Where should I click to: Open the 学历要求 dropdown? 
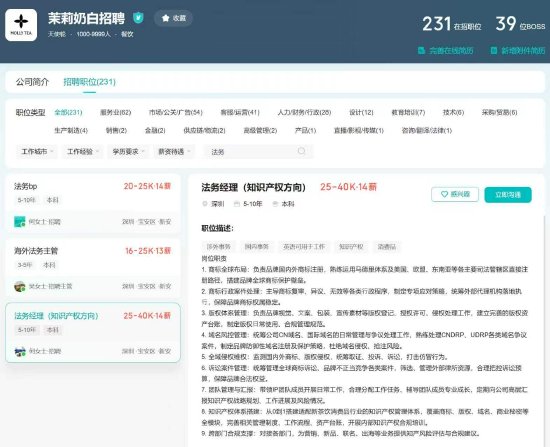pos(128,152)
